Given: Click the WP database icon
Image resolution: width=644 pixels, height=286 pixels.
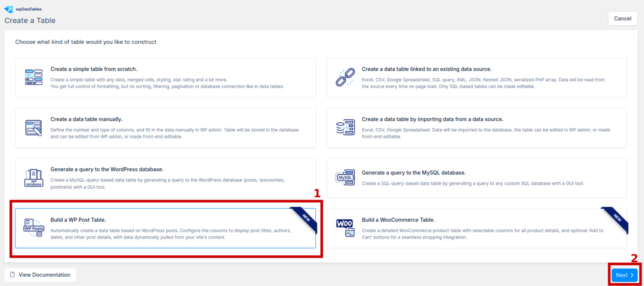Looking at the screenshot, I should click(x=34, y=178).
